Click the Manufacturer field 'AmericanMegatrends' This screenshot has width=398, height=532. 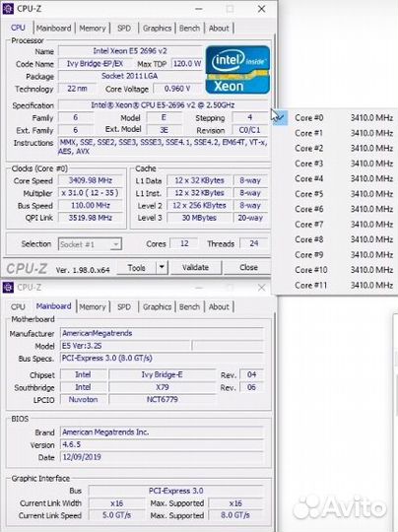click(x=163, y=333)
